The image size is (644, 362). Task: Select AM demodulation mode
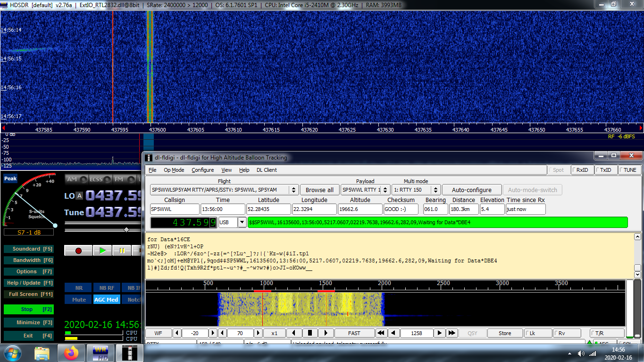(77, 179)
